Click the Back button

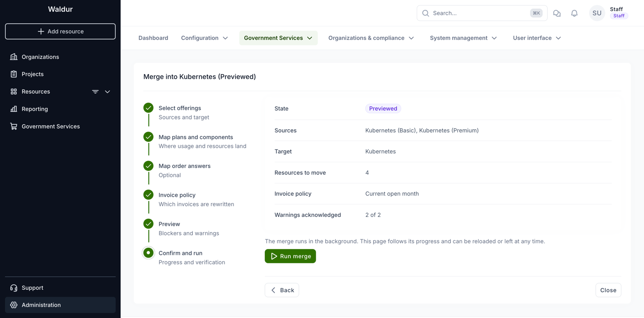coord(282,290)
